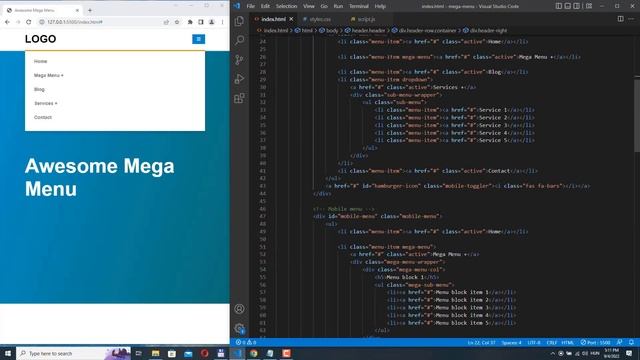Expand the index.html breadcrumb

click(x=273, y=31)
